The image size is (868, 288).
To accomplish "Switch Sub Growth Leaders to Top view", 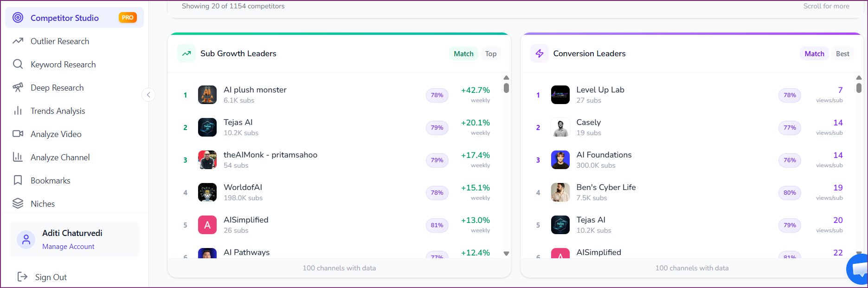I will (x=491, y=53).
